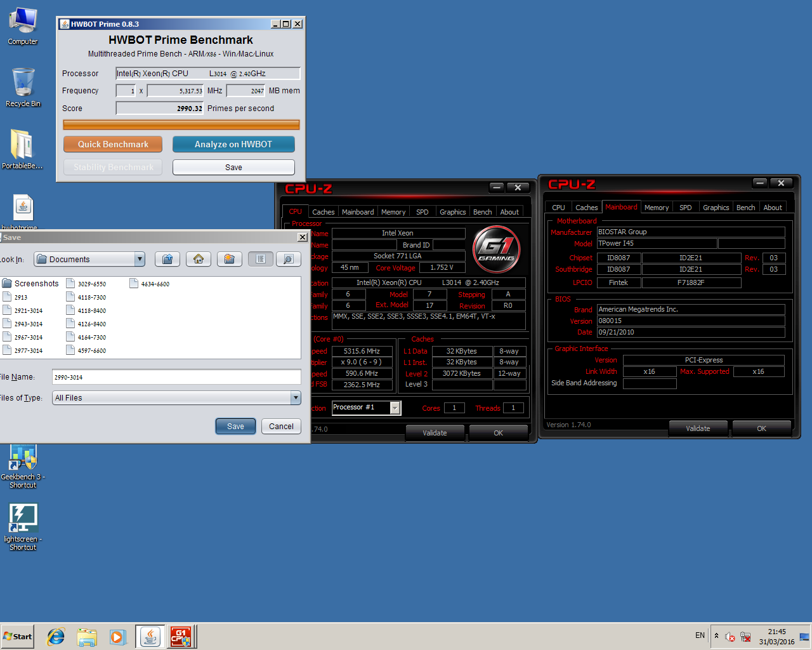This screenshot has height=650, width=812.
Task: Launch the lightscreen shortcut icon
Action: 23,527
